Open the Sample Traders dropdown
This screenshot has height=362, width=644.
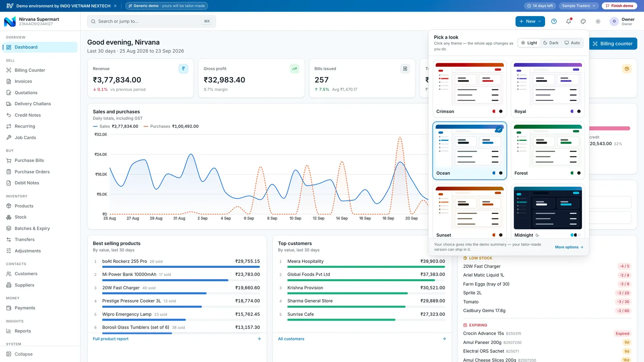578,6
